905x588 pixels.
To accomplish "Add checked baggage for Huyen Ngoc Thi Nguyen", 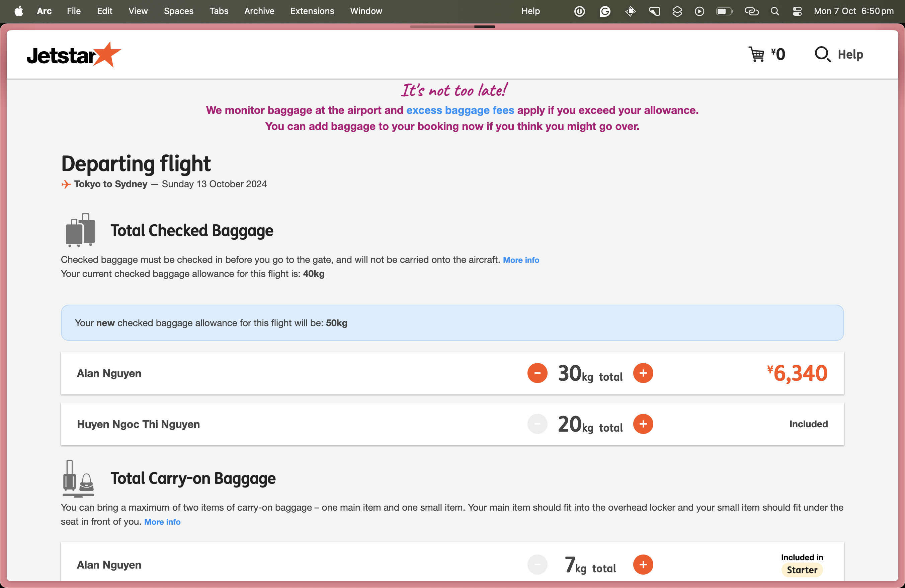I will click(643, 424).
